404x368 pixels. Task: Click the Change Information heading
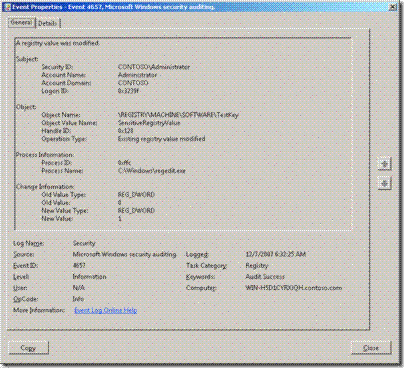[45, 187]
